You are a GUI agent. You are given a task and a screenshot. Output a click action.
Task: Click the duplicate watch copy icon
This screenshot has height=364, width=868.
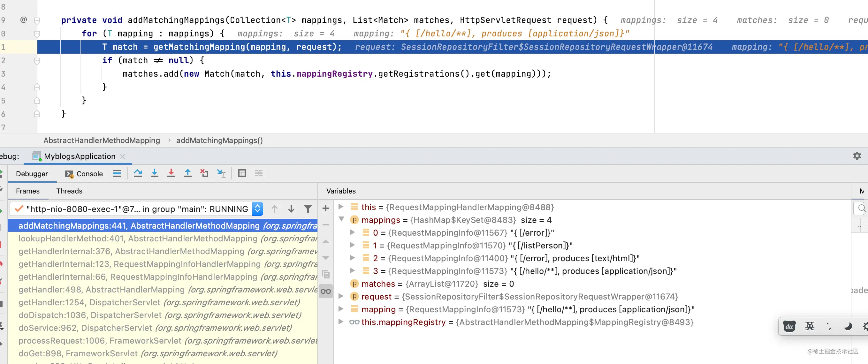click(325, 274)
